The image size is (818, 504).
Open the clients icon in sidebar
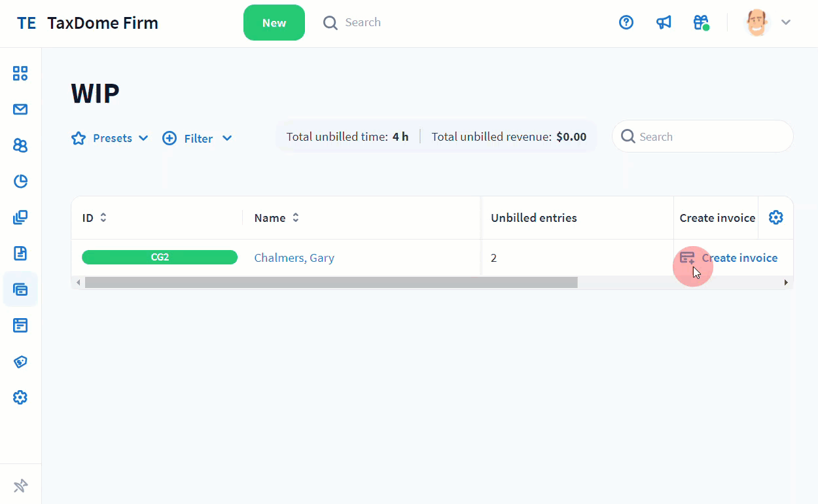20,145
